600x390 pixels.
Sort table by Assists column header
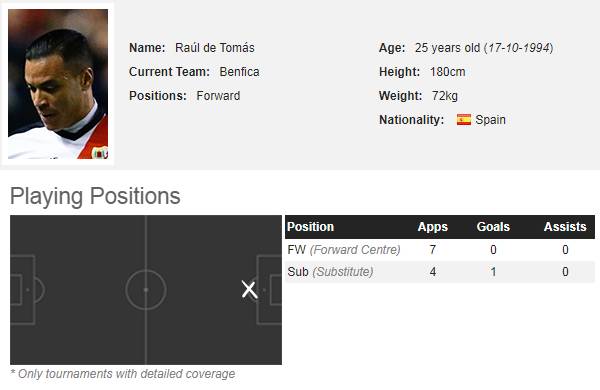[x=565, y=227]
